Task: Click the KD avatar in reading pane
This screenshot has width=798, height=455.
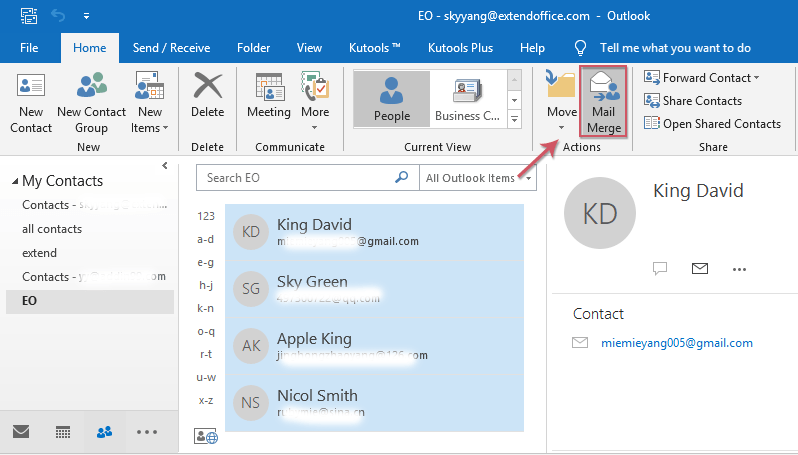Action: click(600, 213)
